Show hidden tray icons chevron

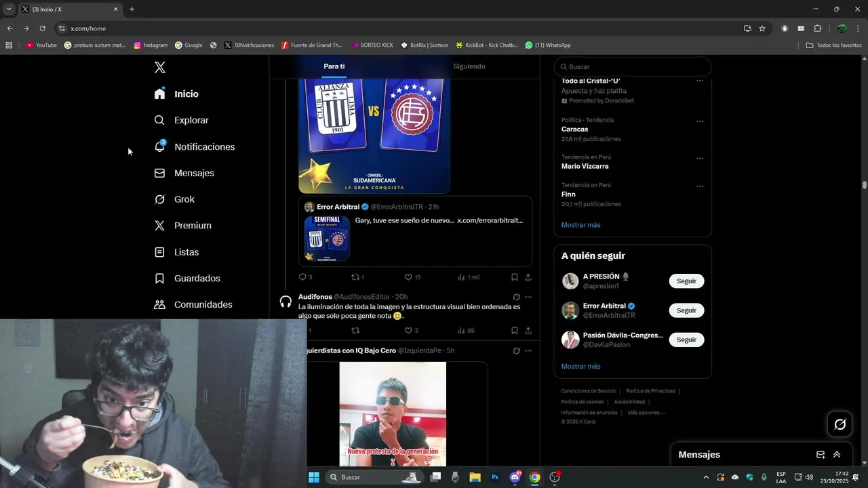pyautogui.click(x=706, y=477)
